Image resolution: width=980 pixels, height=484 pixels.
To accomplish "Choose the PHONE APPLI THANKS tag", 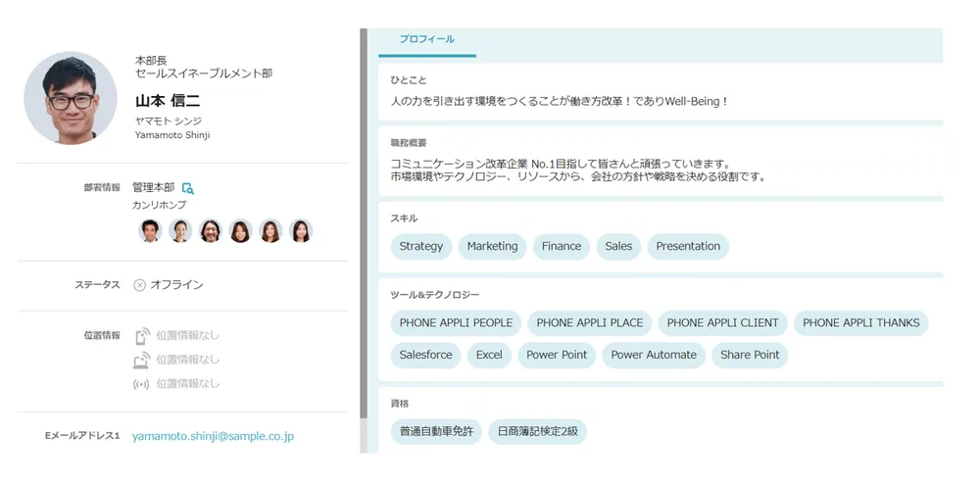I will [860, 323].
